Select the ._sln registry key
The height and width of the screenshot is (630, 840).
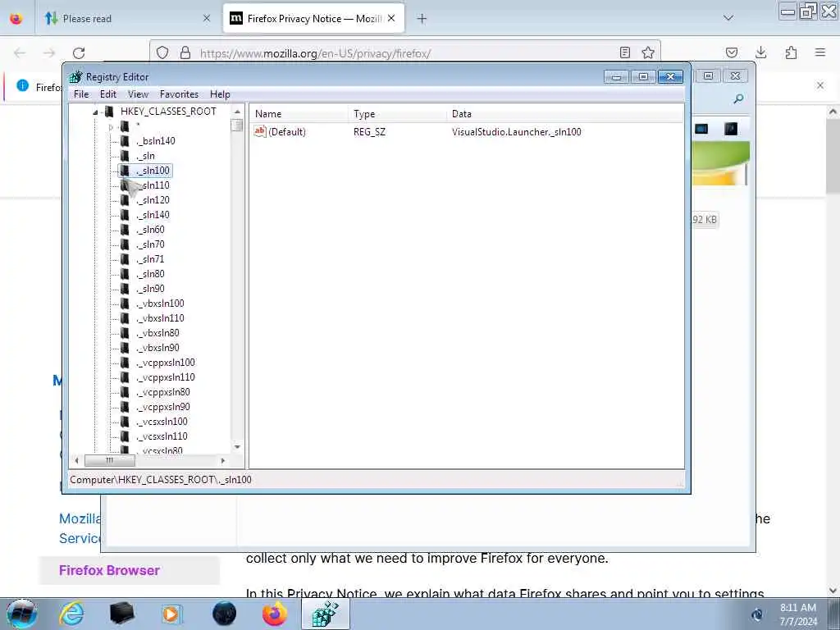(x=146, y=156)
